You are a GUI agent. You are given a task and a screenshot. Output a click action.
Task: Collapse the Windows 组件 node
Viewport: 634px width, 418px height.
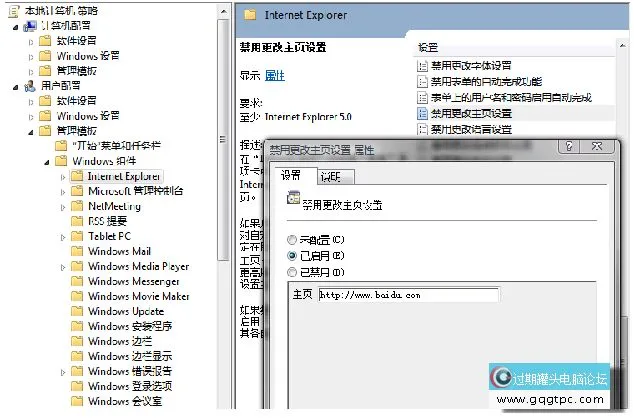click(x=47, y=162)
